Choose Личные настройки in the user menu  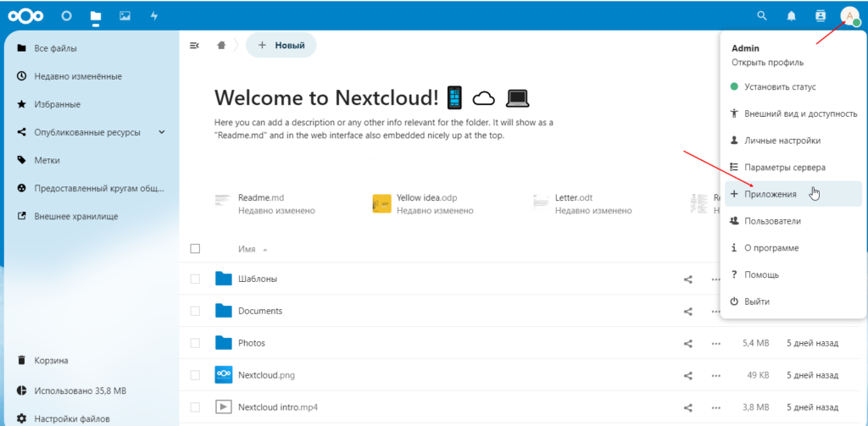(x=793, y=141)
